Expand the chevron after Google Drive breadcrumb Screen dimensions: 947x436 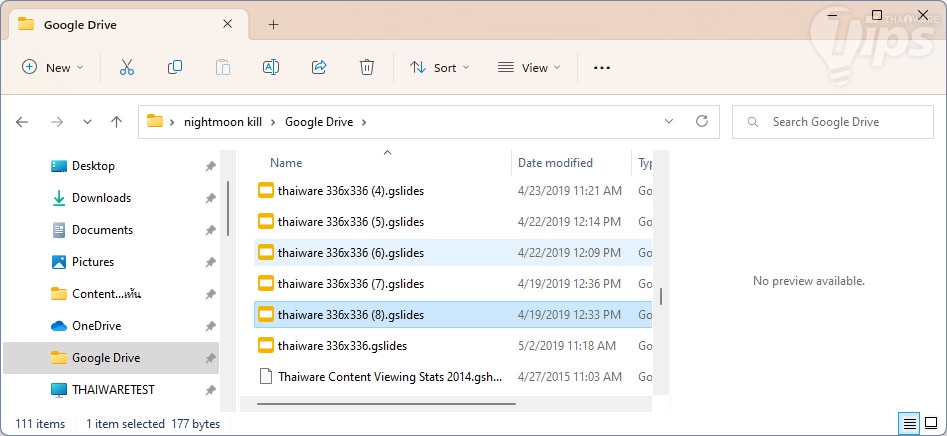(x=364, y=122)
